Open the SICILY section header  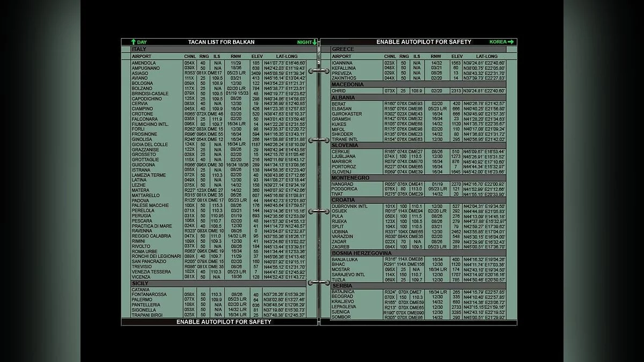(140, 283)
